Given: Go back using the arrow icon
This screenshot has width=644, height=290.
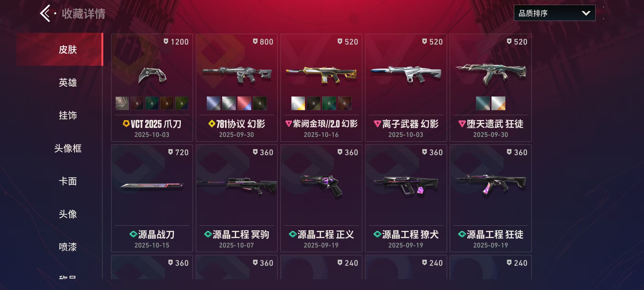Looking at the screenshot, I should pyautogui.click(x=45, y=13).
